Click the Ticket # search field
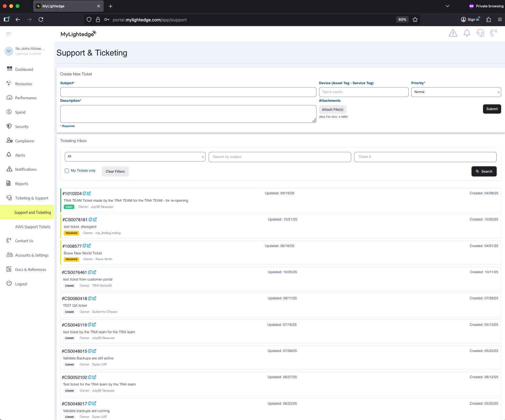Viewport: 505px width, 420px height. [x=425, y=157]
